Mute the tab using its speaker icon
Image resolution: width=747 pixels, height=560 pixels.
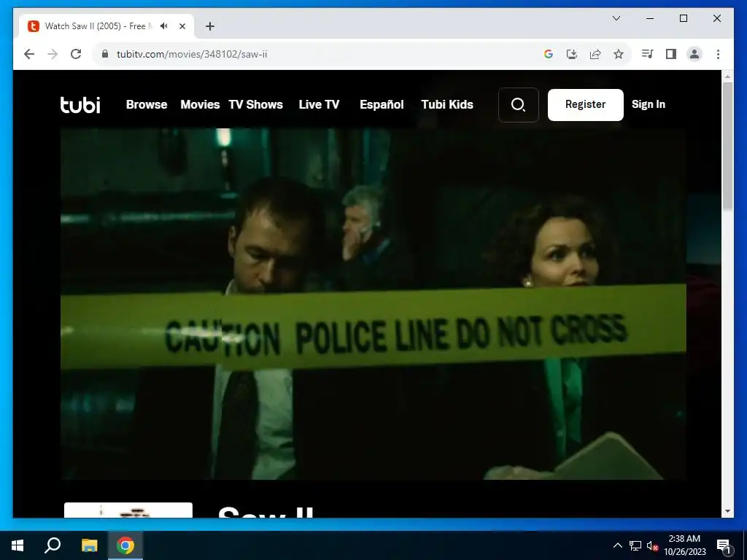click(164, 26)
